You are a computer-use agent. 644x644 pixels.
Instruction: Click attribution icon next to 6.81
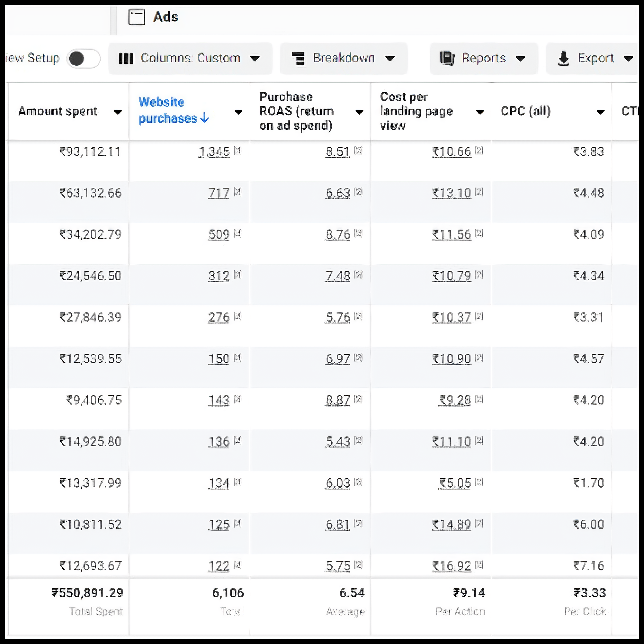358,523
